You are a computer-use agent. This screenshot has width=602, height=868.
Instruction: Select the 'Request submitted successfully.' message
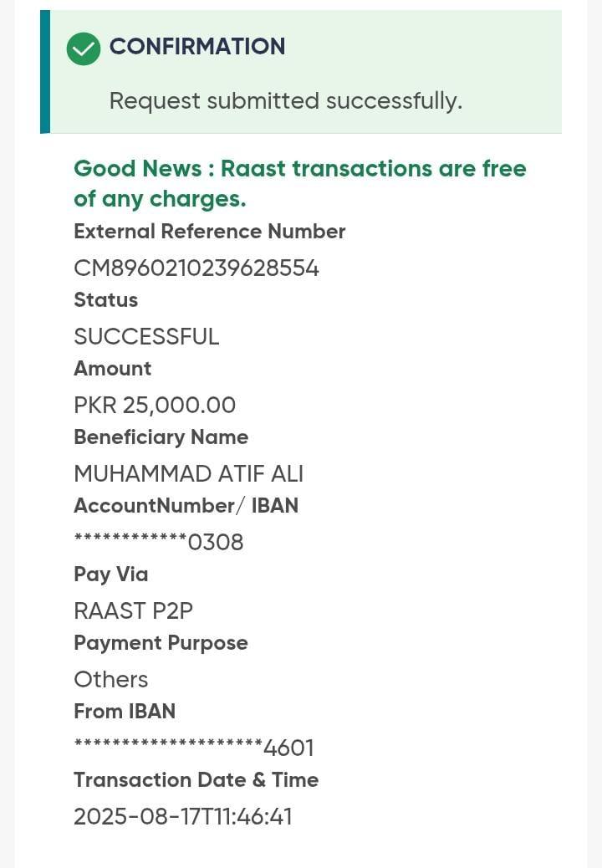(285, 101)
